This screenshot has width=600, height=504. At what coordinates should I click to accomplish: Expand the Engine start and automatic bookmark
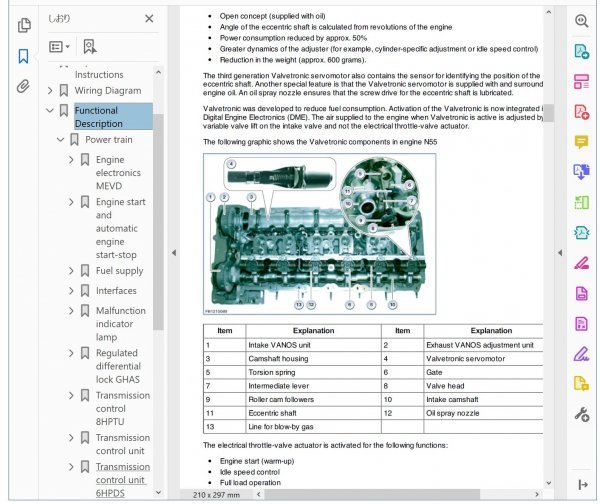pos(71,202)
